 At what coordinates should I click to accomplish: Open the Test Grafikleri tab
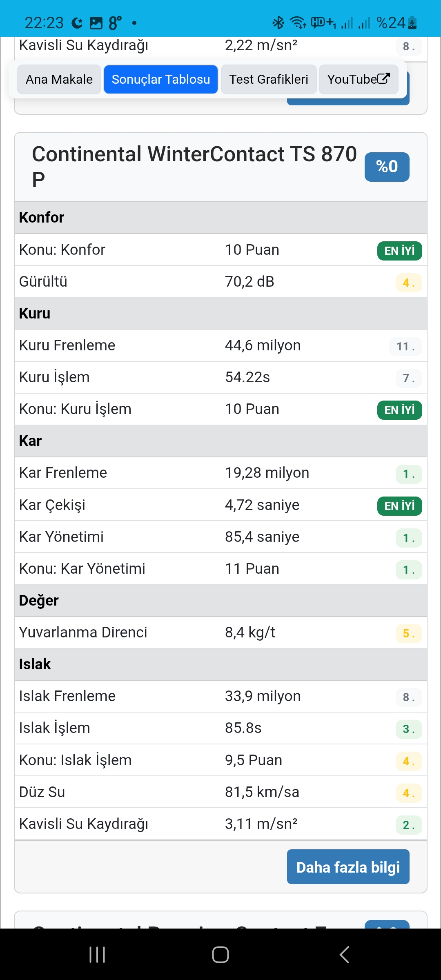coord(269,79)
